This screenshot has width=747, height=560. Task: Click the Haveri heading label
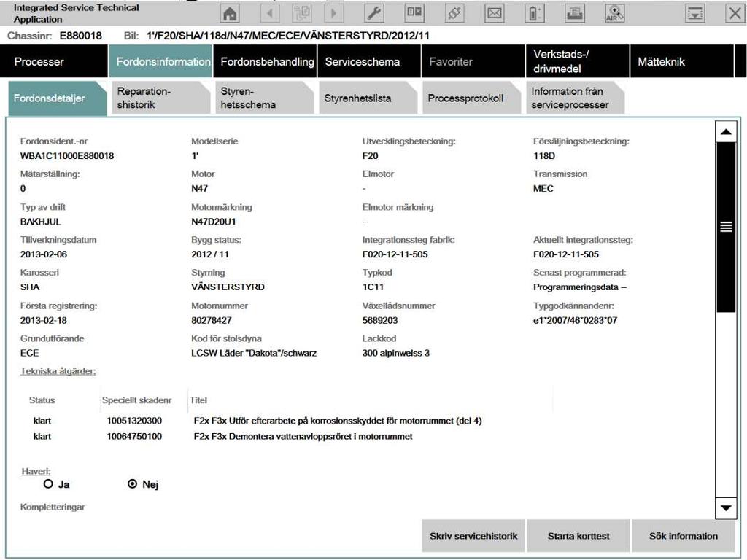tap(36, 471)
